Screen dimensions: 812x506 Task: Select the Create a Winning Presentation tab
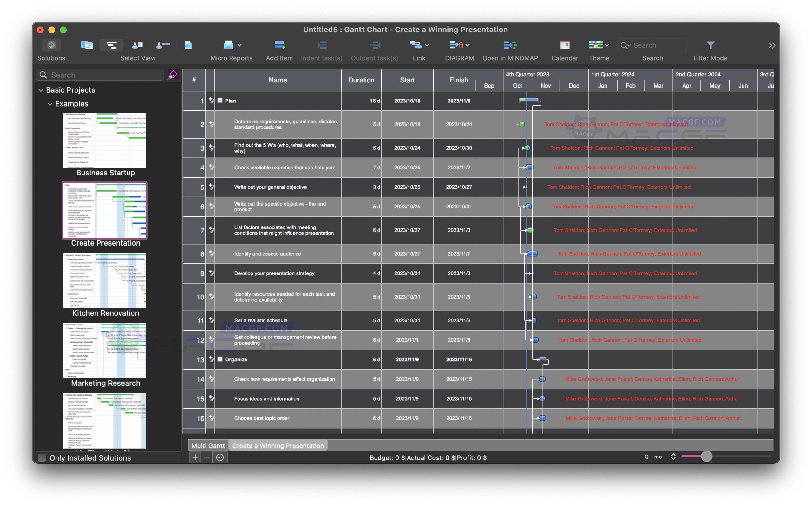pos(278,445)
